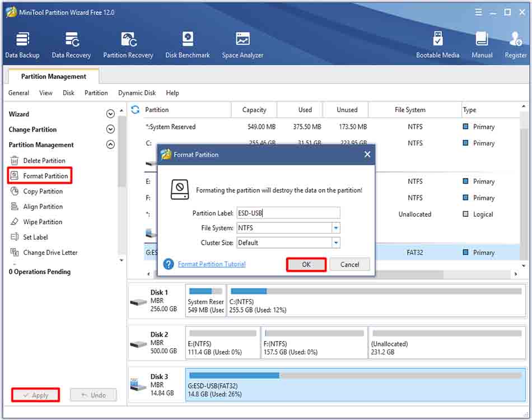Cancel the Format Partition dialog
Viewport: 532px width, 420px height.
click(x=349, y=264)
